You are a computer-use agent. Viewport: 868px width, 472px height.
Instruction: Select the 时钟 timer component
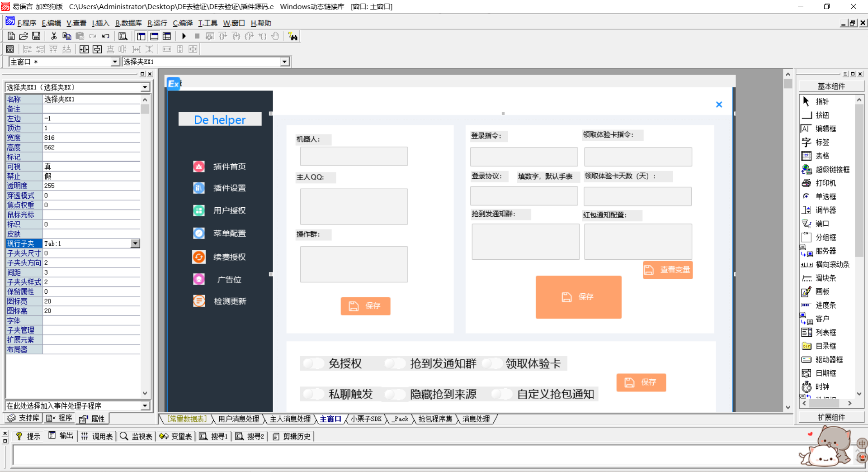coord(821,386)
